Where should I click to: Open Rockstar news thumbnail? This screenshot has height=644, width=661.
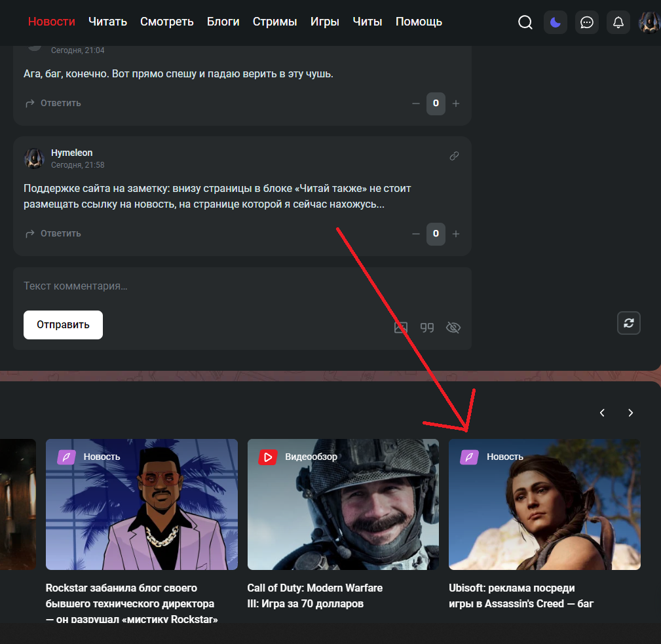[142, 504]
